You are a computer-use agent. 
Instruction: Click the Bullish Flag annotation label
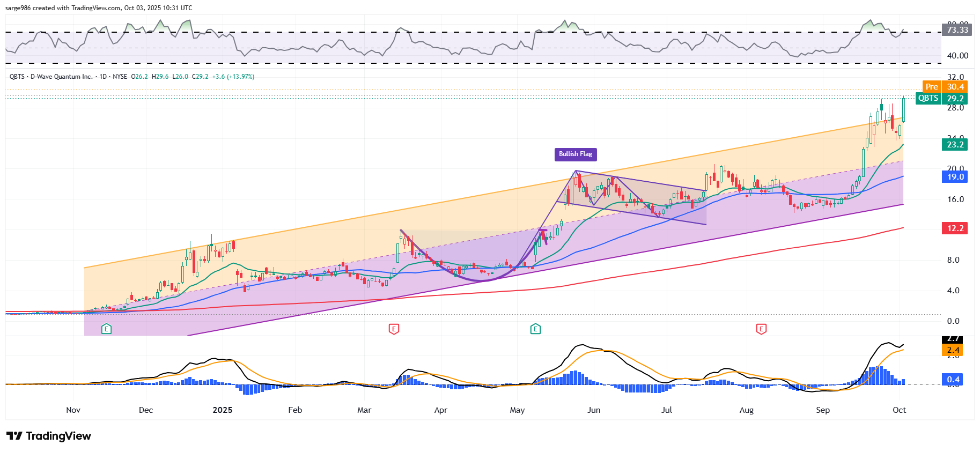575,154
